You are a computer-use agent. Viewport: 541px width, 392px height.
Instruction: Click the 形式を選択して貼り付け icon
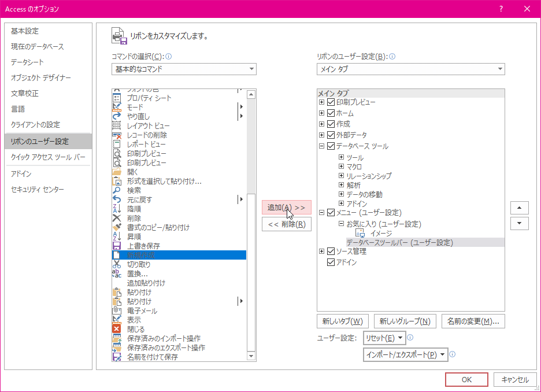click(117, 181)
